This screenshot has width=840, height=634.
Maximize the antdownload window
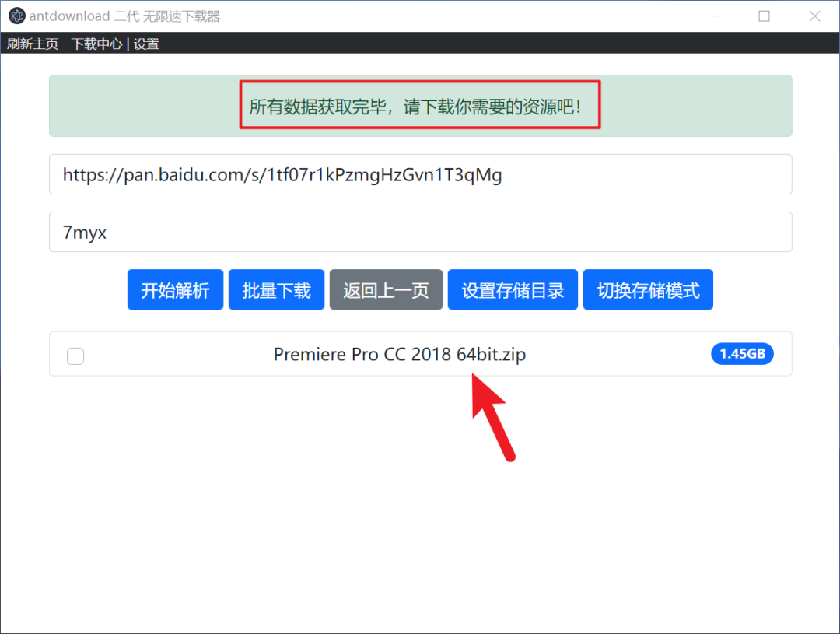point(764,16)
